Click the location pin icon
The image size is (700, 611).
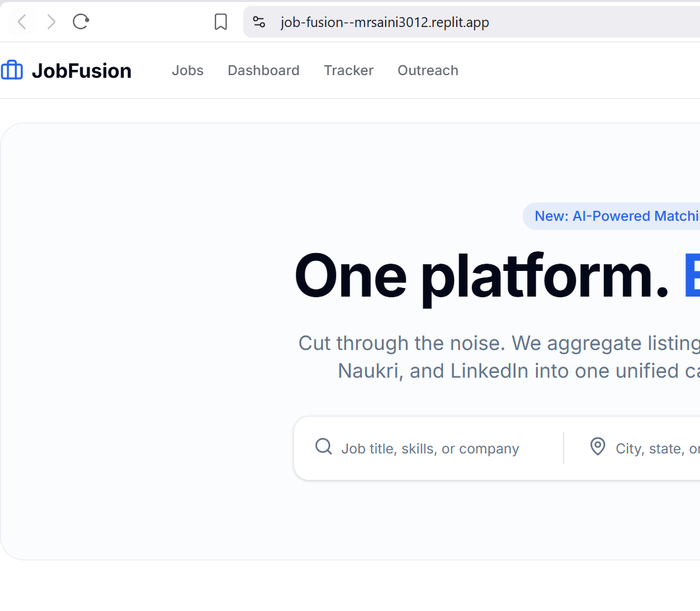(x=598, y=446)
